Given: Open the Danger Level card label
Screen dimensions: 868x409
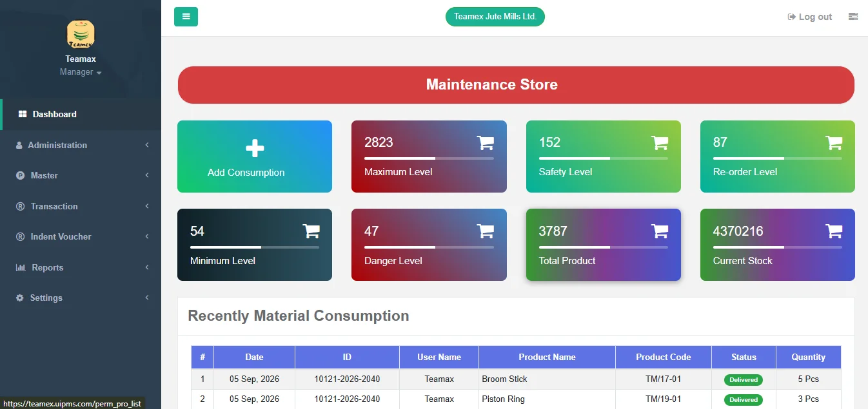Looking at the screenshot, I should (x=393, y=261).
